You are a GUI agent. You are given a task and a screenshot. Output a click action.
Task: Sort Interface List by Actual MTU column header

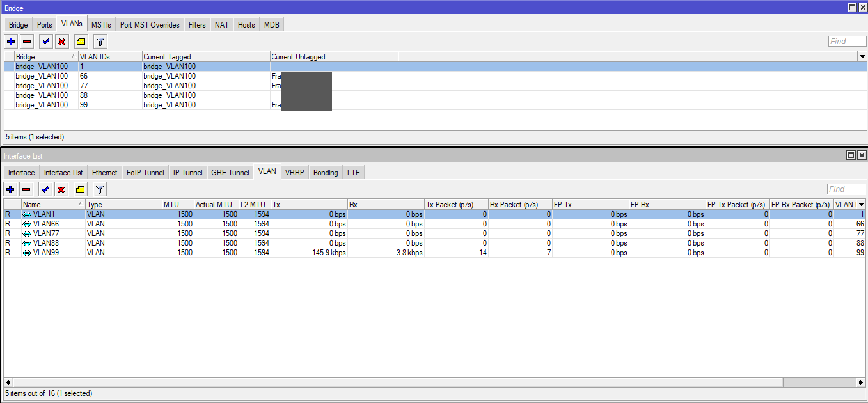[217, 205]
